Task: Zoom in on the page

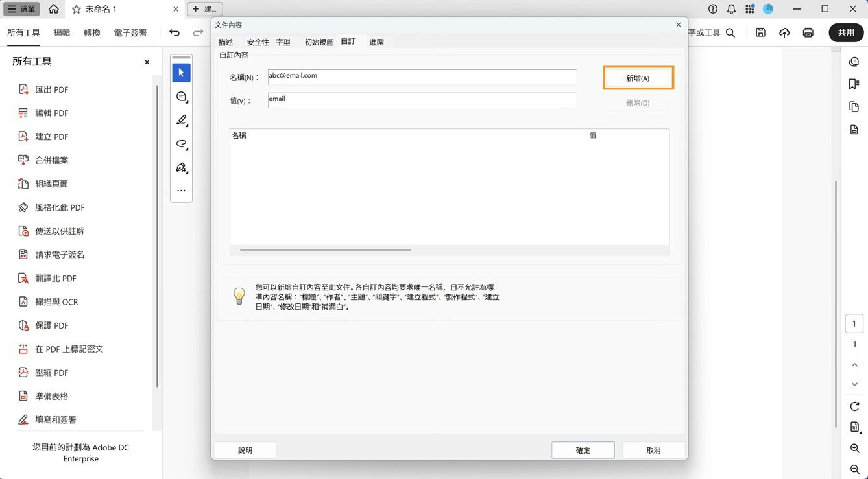Action: click(854, 448)
